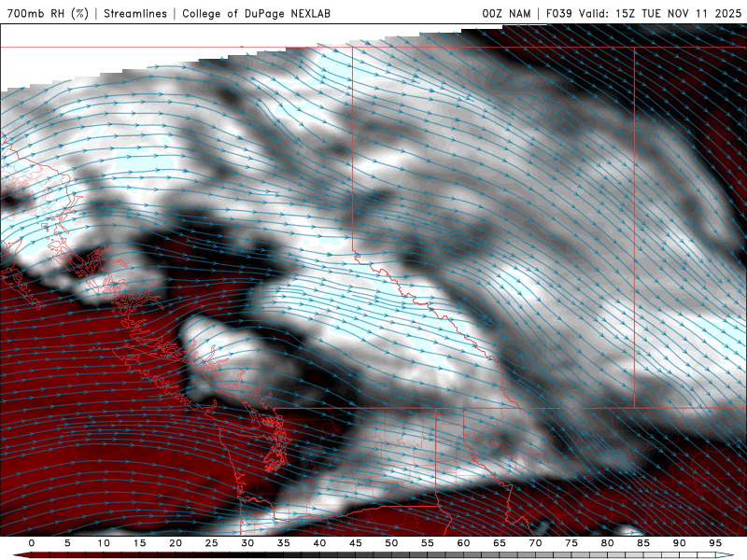Select the '75' label on the color scale
747x560 pixels.
tap(571, 543)
